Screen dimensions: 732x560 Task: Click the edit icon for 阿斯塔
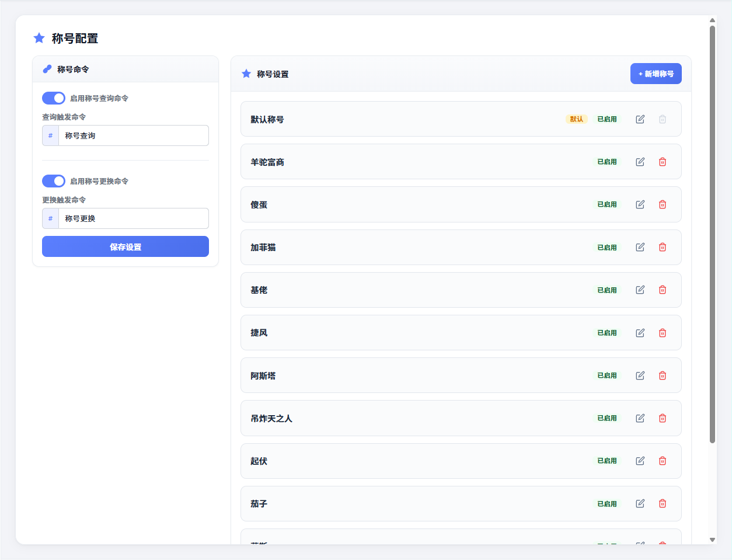click(x=640, y=375)
